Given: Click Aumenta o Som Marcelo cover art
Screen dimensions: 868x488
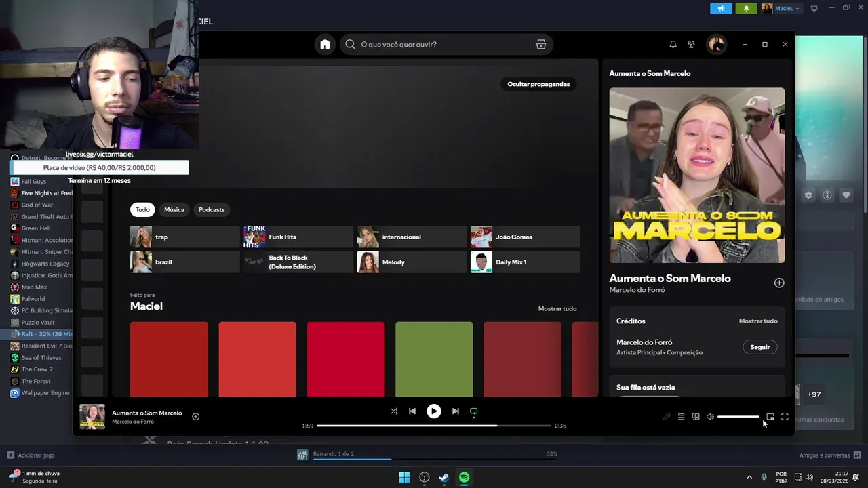Looking at the screenshot, I should tap(697, 175).
